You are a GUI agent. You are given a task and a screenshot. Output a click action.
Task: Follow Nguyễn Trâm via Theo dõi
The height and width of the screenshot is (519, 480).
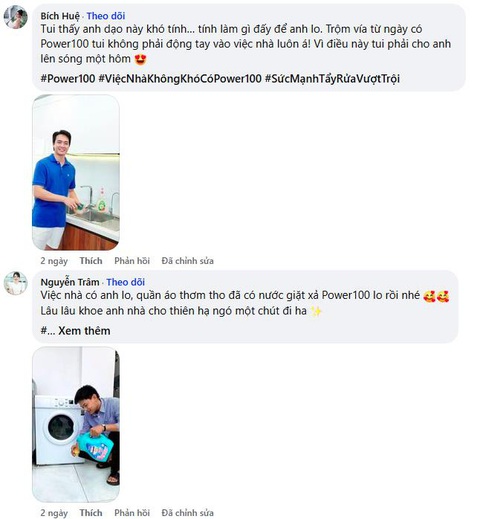pos(126,282)
